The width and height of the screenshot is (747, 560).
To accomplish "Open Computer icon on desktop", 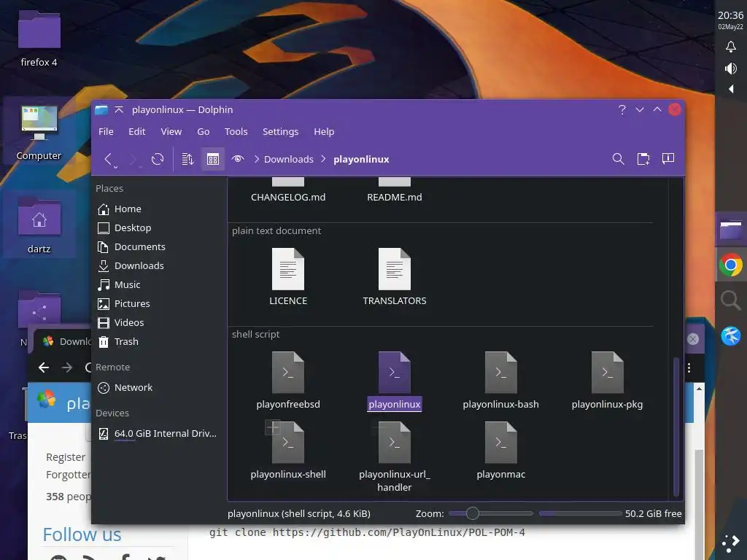I will (x=39, y=133).
